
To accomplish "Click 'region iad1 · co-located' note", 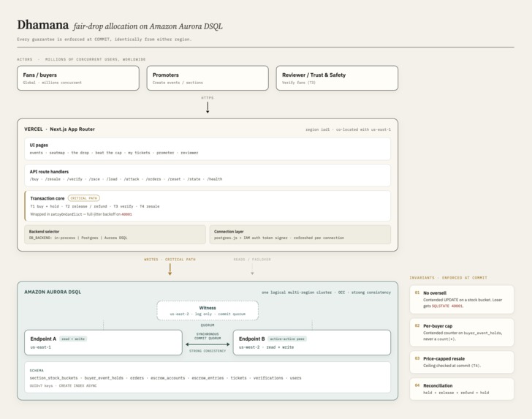I will pyautogui.click(x=348, y=129).
